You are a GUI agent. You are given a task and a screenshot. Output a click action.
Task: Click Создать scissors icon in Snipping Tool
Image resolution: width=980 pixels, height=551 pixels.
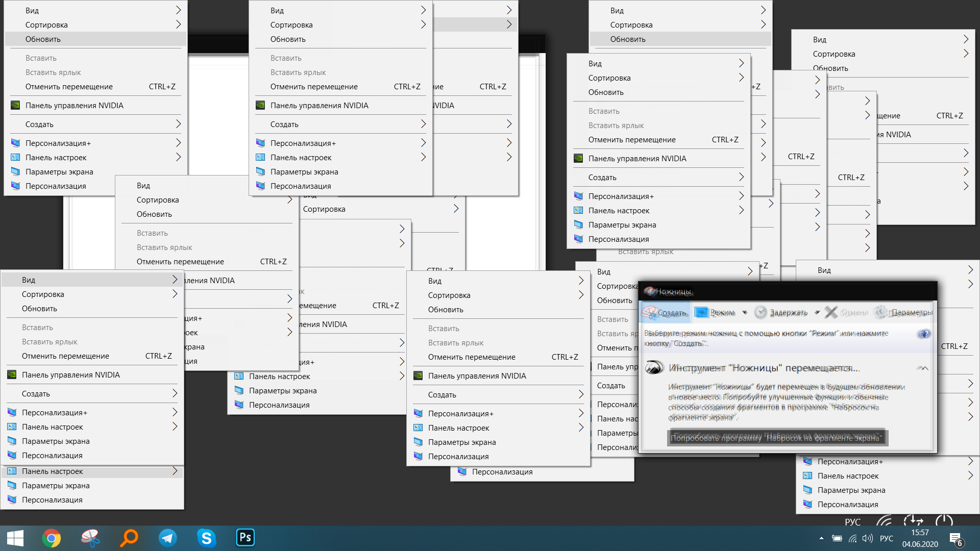tap(650, 312)
